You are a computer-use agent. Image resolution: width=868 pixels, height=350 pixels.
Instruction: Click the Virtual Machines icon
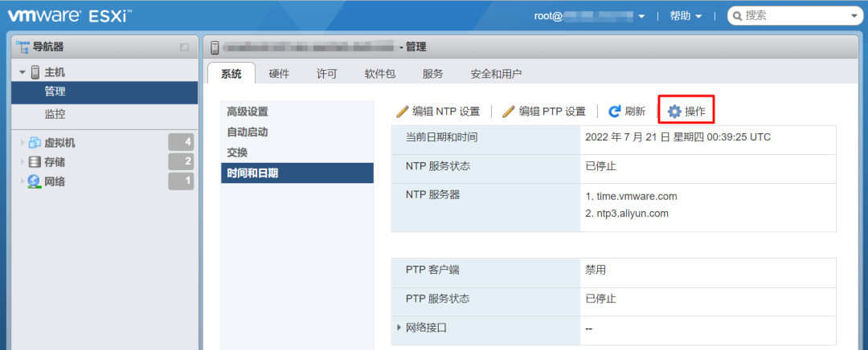[x=35, y=143]
